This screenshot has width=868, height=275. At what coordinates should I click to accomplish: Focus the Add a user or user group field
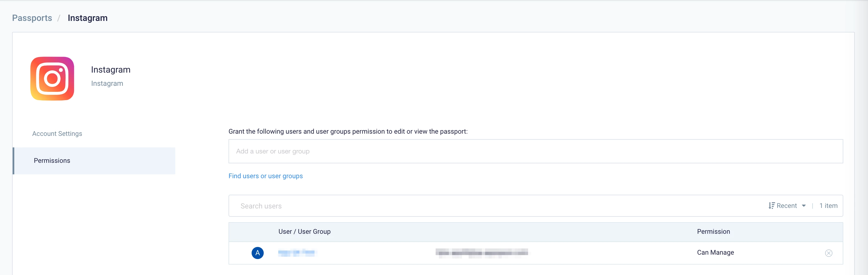point(535,151)
